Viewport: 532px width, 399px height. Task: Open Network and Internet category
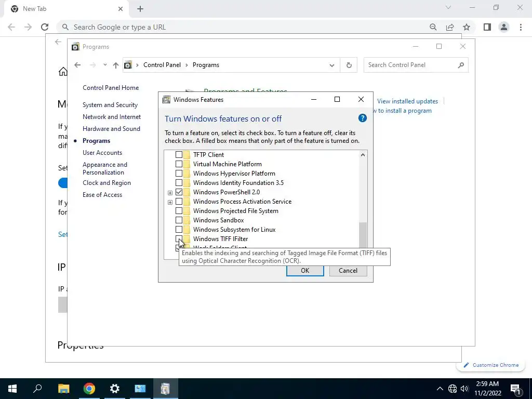pyautogui.click(x=112, y=117)
